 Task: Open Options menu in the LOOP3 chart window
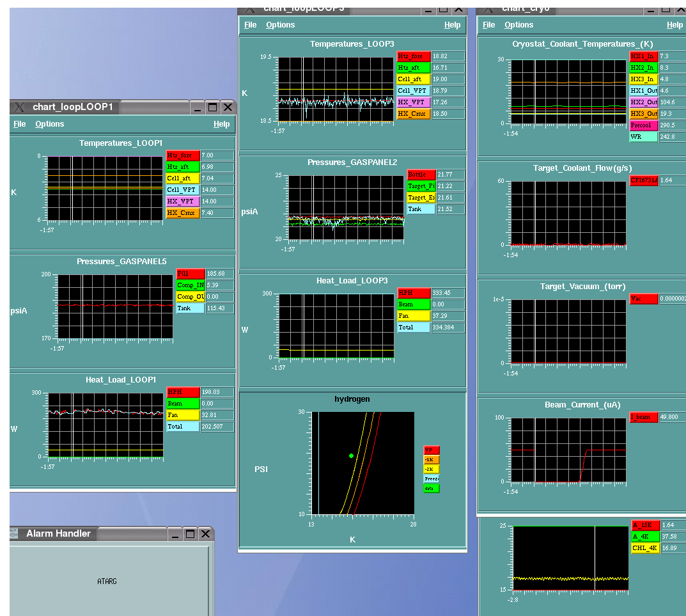pyautogui.click(x=281, y=25)
